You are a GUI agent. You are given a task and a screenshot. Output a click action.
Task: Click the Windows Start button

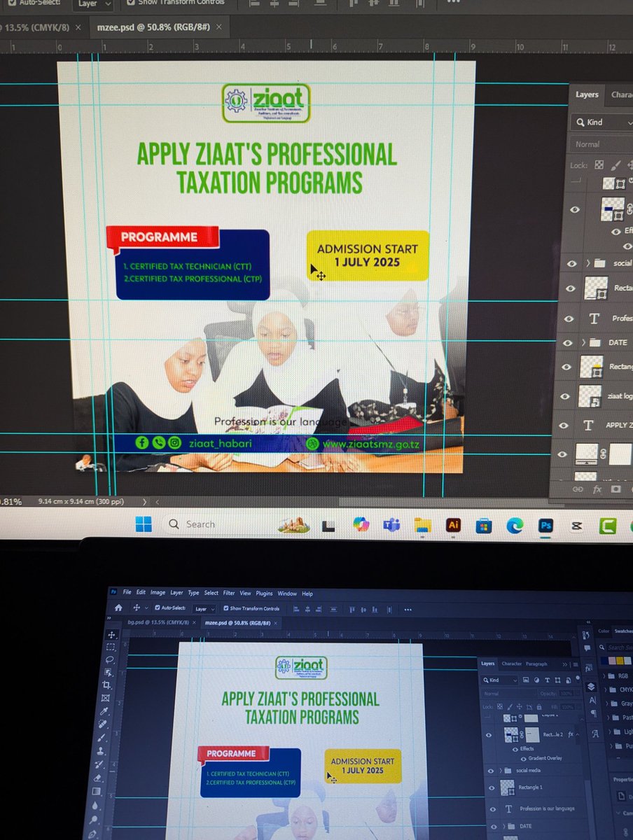(144, 524)
